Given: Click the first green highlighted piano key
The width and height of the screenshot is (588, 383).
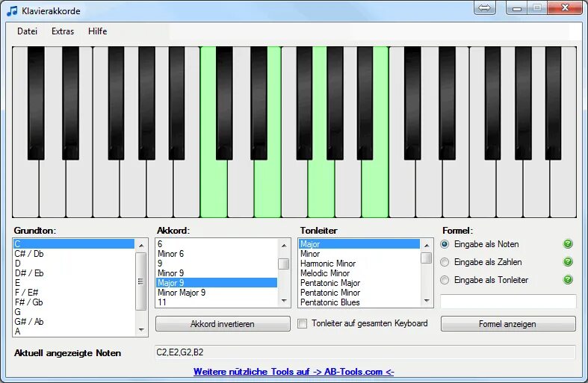Looking at the screenshot, I should 214,187.
